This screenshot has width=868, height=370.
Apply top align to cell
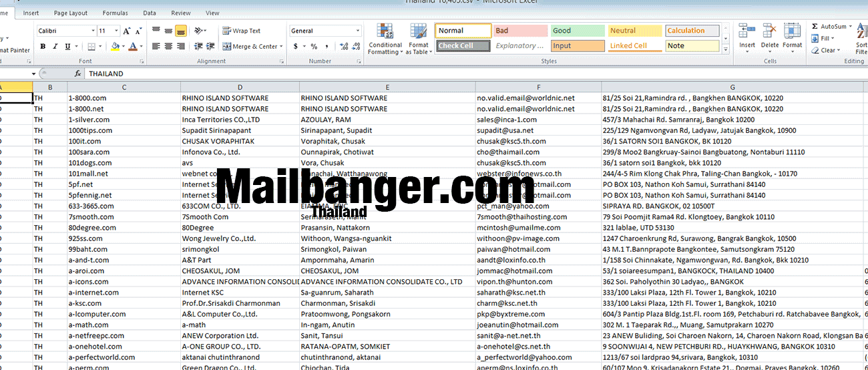click(156, 31)
